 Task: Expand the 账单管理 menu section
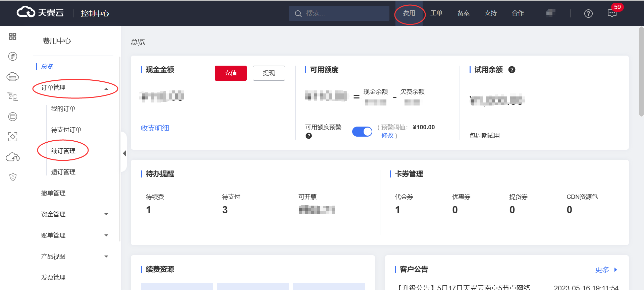[x=106, y=235]
